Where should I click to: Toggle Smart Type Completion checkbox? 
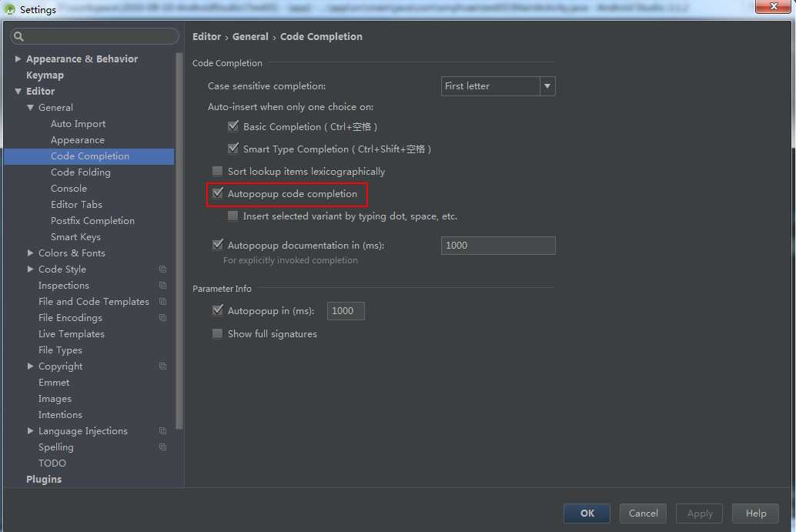click(x=233, y=149)
